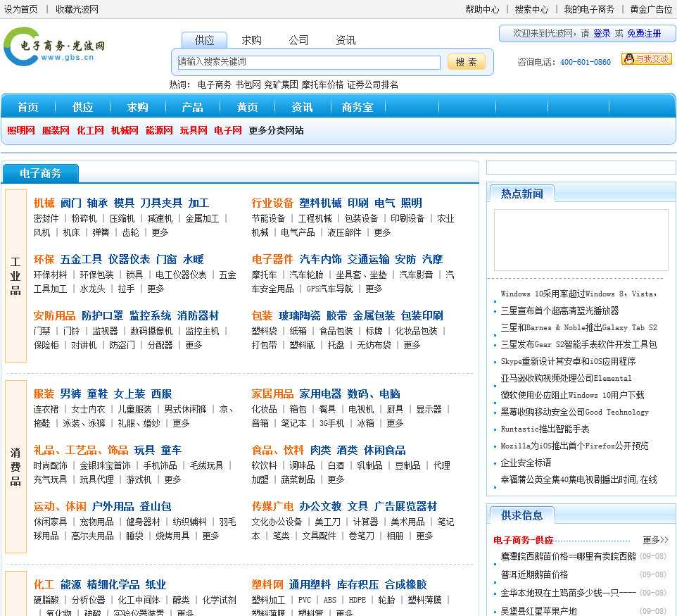The height and width of the screenshot is (616, 677).
Task: Click the 搜索 button
Action: (x=467, y=62)
